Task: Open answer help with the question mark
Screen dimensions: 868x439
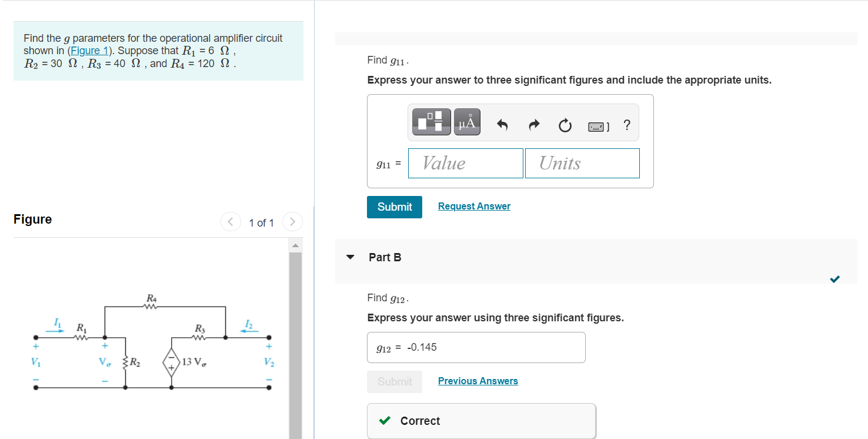Action: [626, 125]
